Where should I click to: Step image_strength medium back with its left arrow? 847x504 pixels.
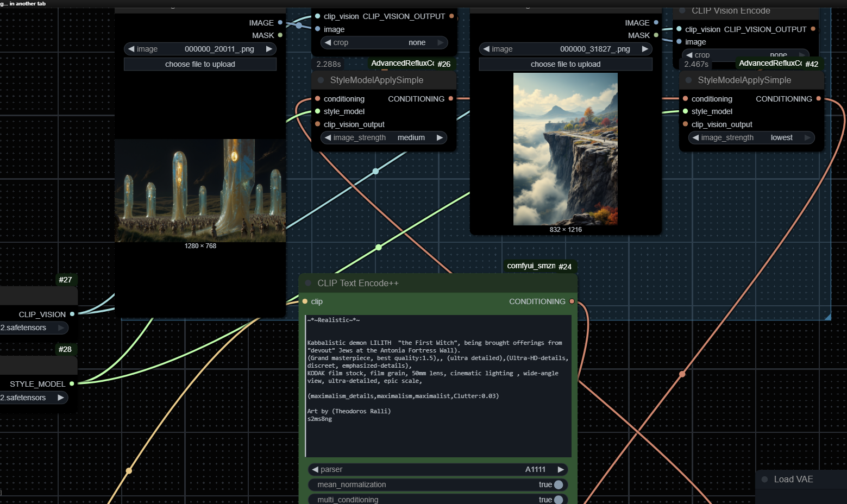(328, 137)
